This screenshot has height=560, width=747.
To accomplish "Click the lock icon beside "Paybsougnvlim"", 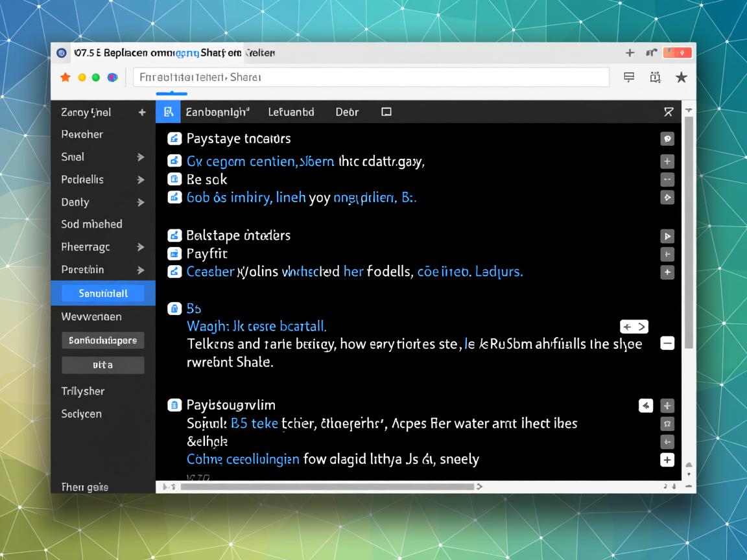I will point(174,405).
